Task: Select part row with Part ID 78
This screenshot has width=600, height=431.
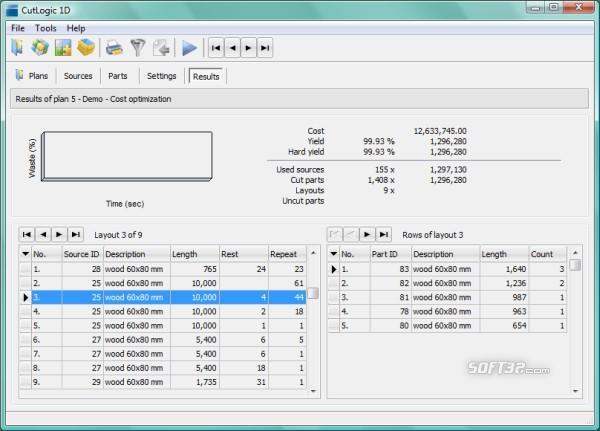Action: (x=447, y=312)
